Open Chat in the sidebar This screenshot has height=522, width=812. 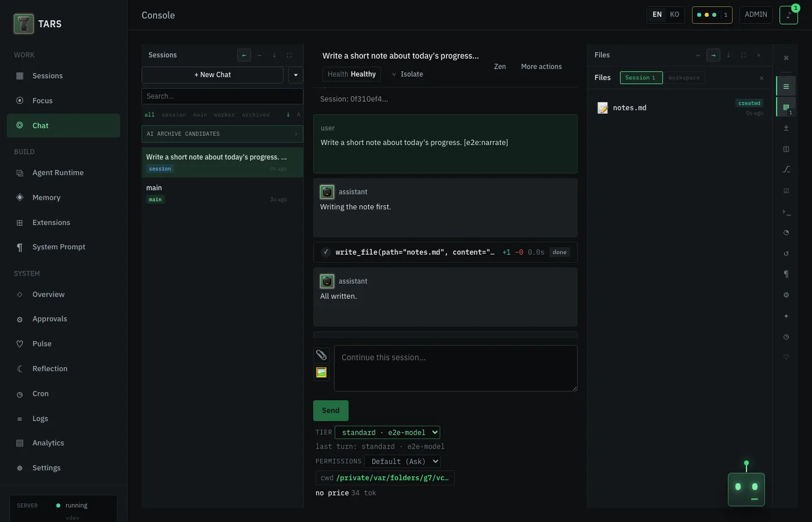63,126
